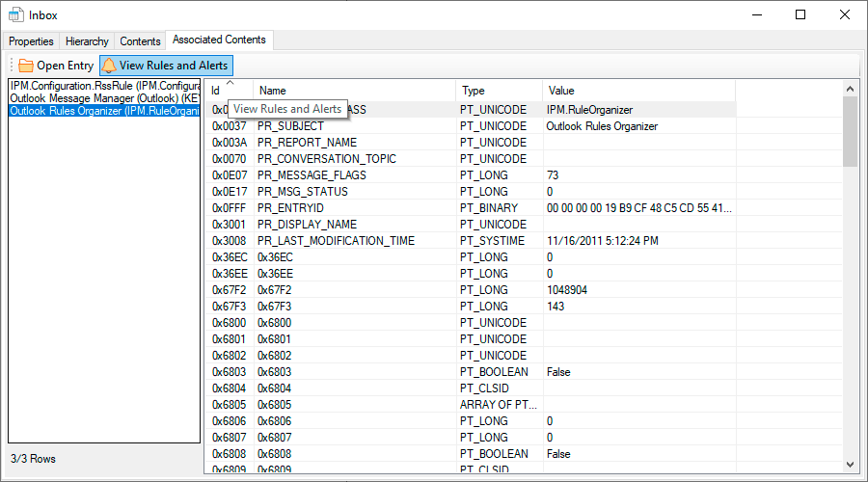Select the Outlook Message Manager list entry
This screenshot has height=482, width=868.
point(104,98)
